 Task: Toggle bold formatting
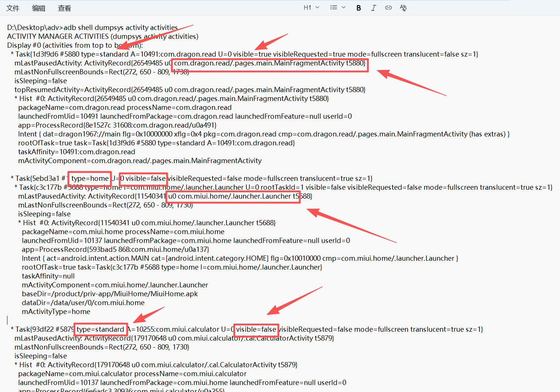click(x=359, y=8)
